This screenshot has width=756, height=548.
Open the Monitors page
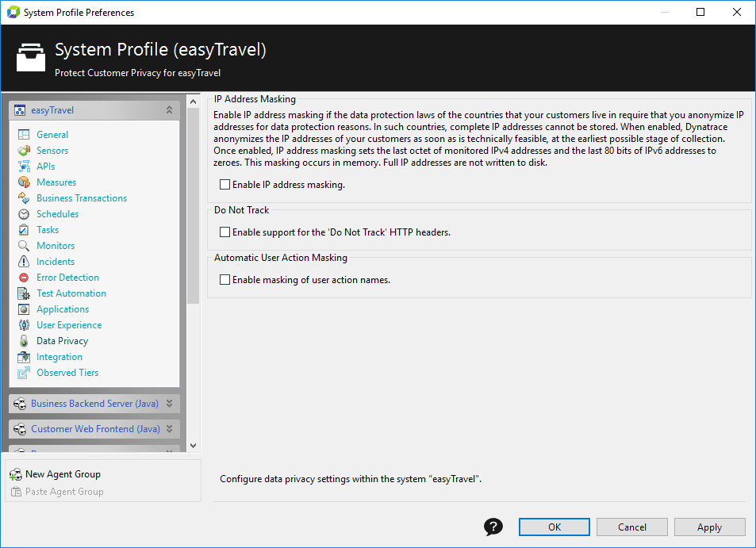point(56,246)
